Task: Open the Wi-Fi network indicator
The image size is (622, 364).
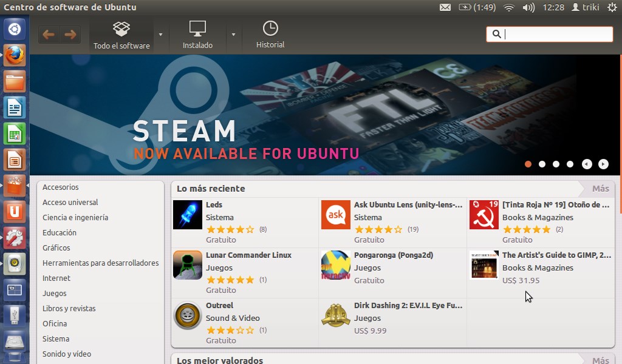Action: click(x=509, y=7)
